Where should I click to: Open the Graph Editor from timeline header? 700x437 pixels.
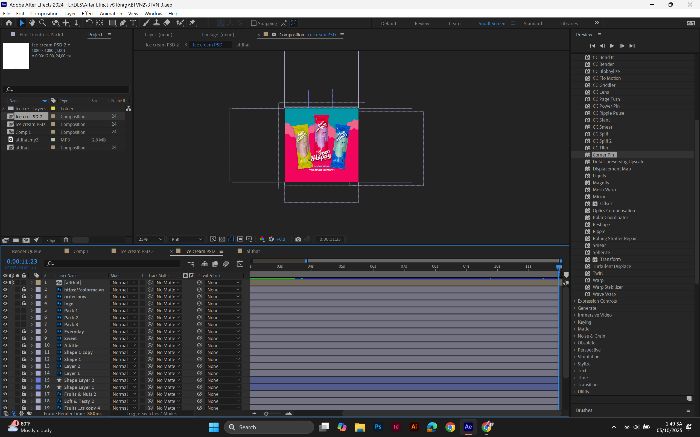pos(240,264)
